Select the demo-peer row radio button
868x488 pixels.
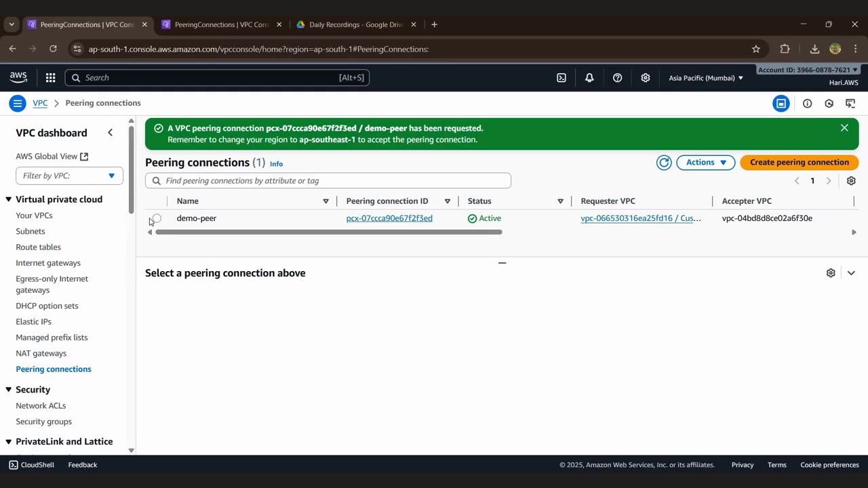(x=157, y=218)
